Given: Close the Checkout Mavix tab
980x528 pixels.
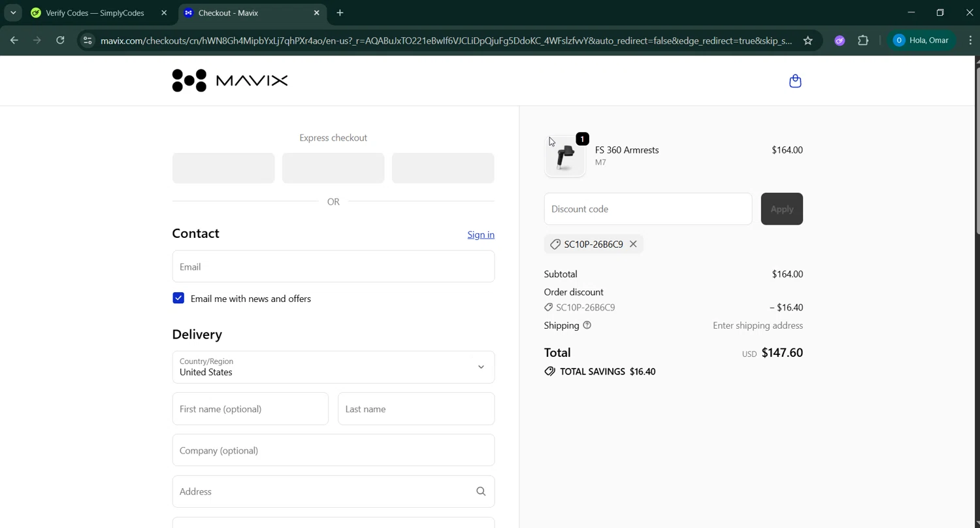Looking at the screenshot, I should (317, 12).
